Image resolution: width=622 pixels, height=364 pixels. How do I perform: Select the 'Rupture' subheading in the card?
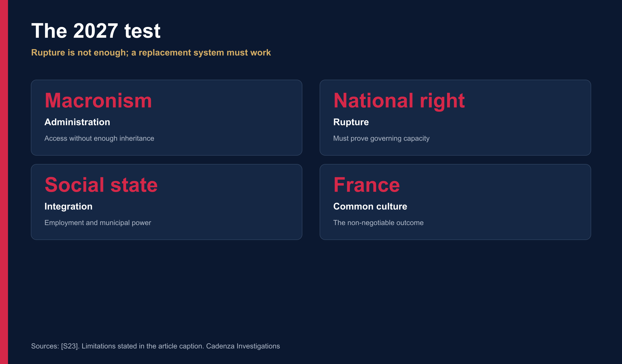[351, 122]
